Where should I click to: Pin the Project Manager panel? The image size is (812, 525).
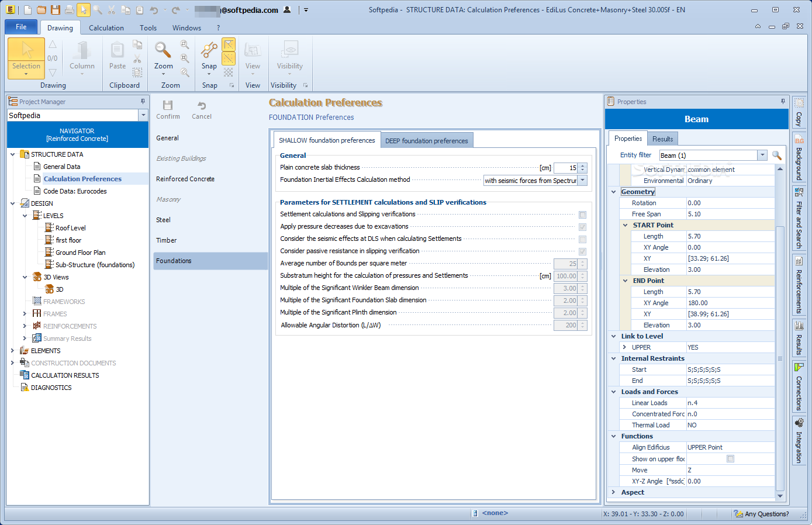[x=143, y=101]
